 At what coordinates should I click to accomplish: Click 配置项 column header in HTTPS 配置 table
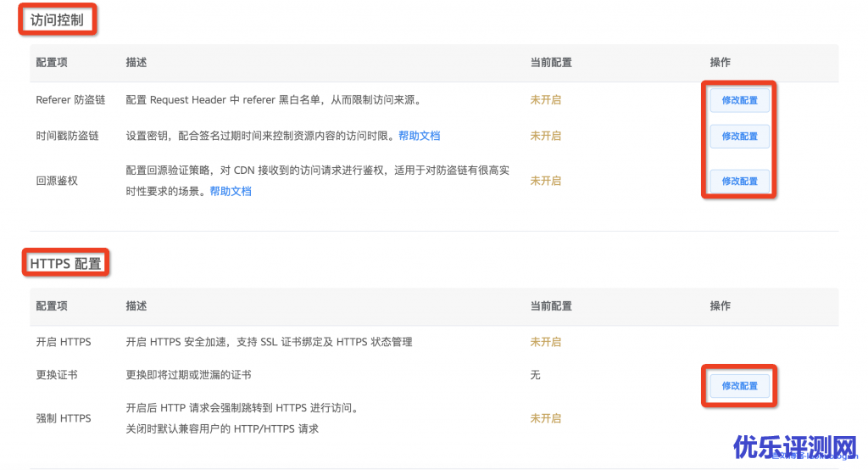tap(52, 306)
